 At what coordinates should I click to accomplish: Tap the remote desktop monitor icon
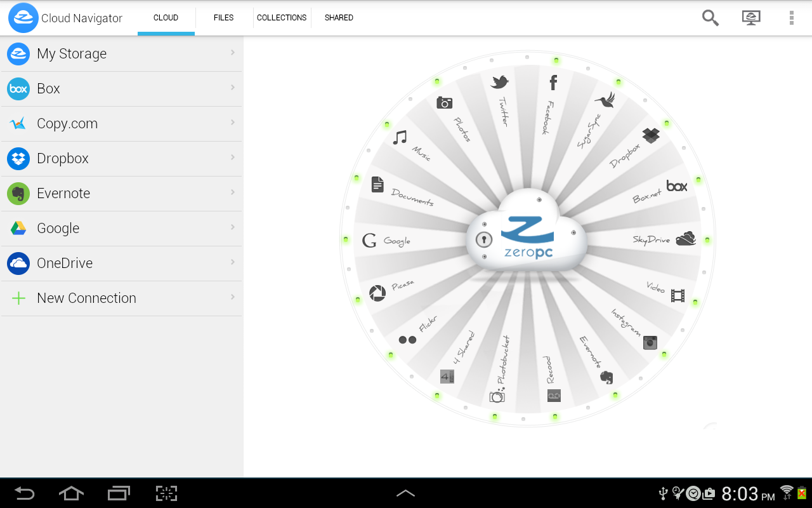tap(751, 18)
